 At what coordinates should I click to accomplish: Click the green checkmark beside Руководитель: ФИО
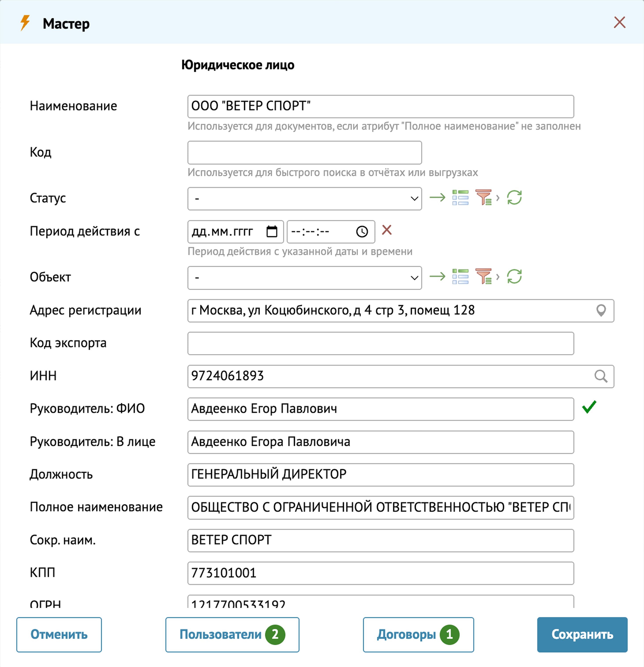pos(589,407)
